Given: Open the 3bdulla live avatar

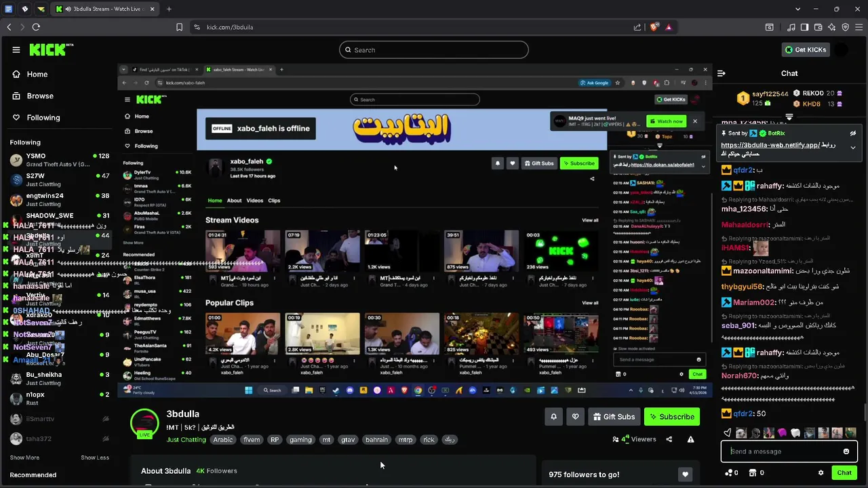Looking at the screenshot, I should (x=144, y=423).
